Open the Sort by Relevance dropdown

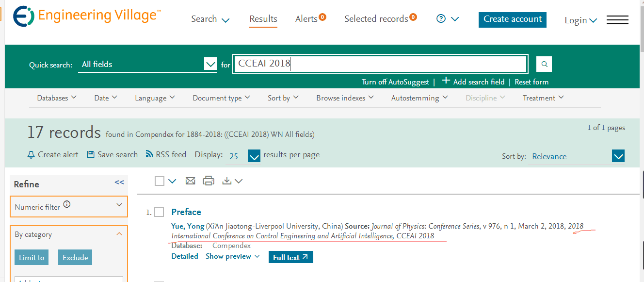pyautogui.click(x=577, y=156)
